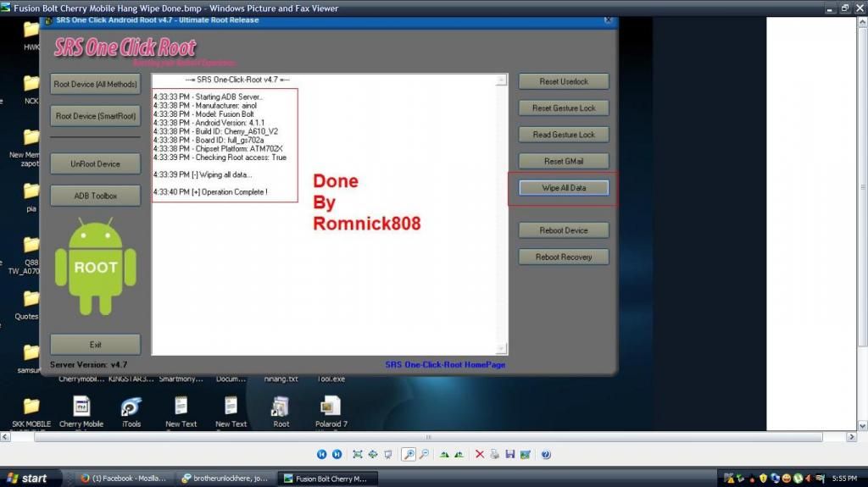Image resolution: width=868 pixels, height=487 pixels.
Task: Click the Zoom Out magnifier icon
Action: click(x=424, y=455)
